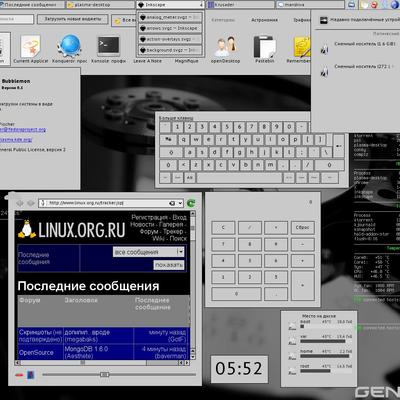Viewport: 400px width, 400px height.
Task: Open the 'Трекер' link
Action: click(x=173, y=231)
